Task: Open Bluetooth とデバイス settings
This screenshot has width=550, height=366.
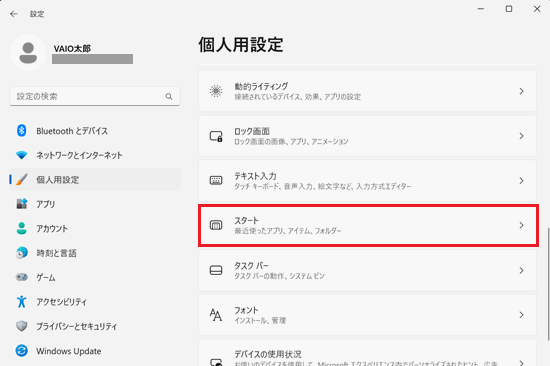Action: click(x=95, y=131)
